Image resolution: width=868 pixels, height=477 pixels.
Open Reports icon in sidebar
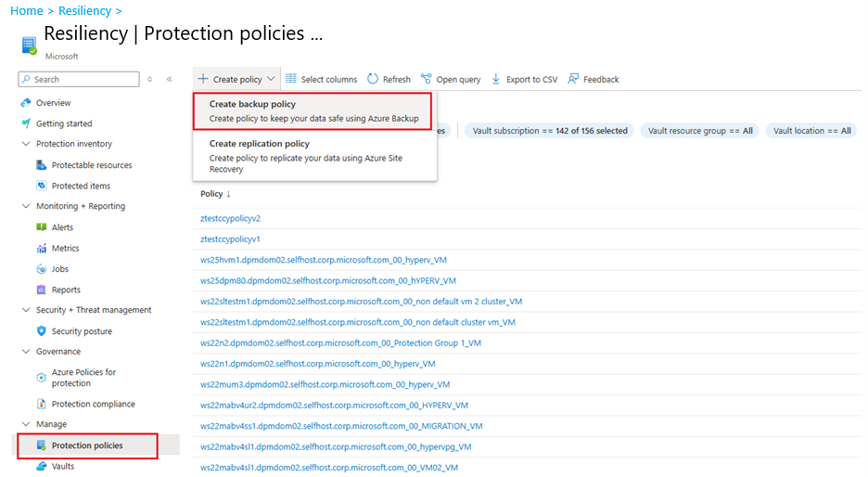pos(42,290)
